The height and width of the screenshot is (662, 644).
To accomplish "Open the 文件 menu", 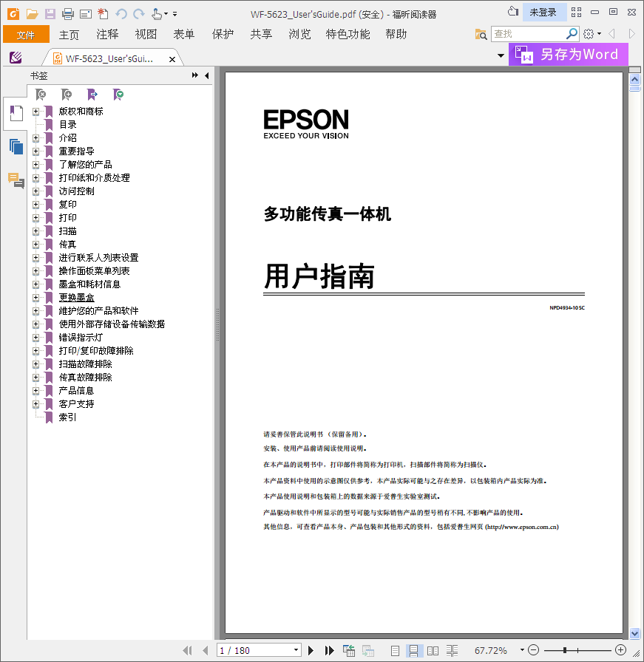I will (x=26, y=35).
